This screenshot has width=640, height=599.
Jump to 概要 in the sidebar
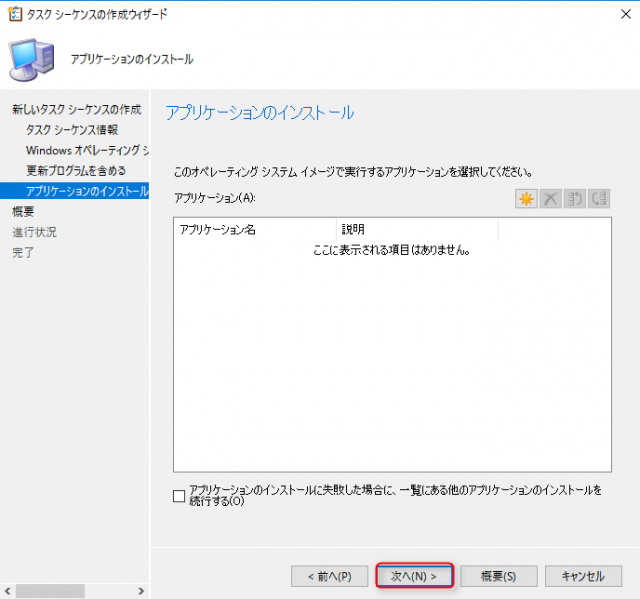23,211
